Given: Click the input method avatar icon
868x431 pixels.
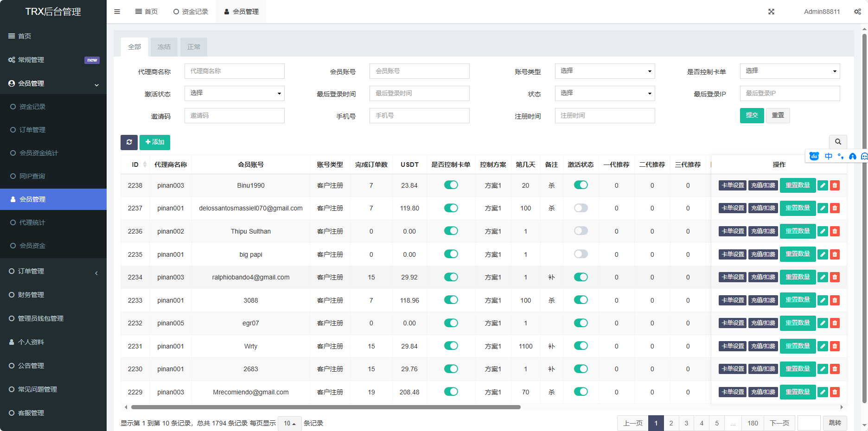Looking at the screenshot, I should click(852, 156).
